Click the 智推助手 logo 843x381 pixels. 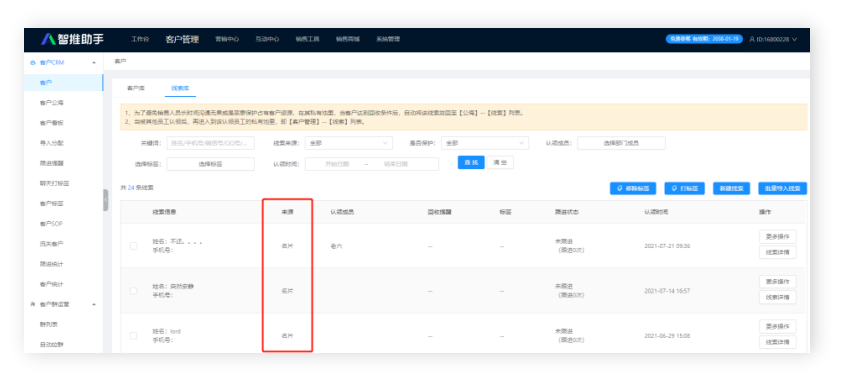tap(73, 39)
